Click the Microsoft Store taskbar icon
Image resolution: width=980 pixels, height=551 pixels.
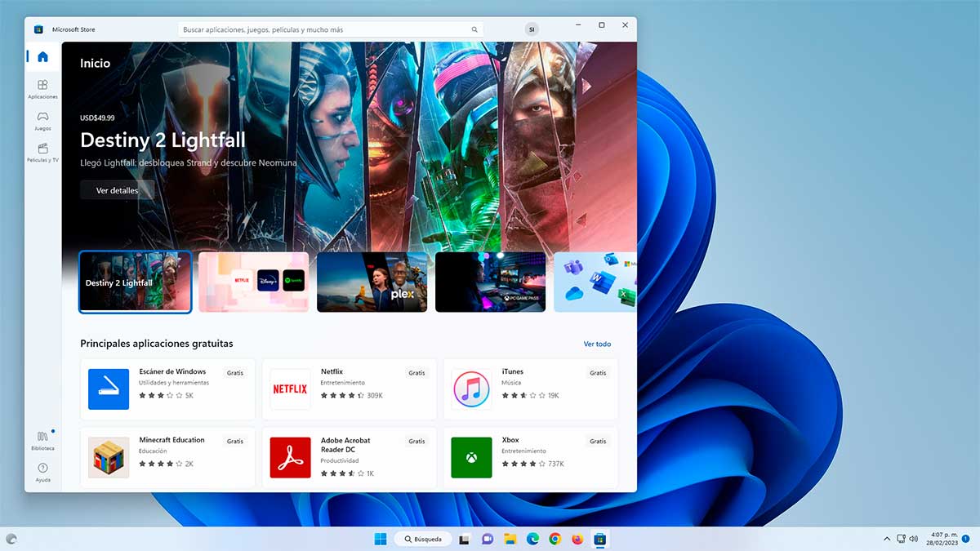click(x=599, y=539)
